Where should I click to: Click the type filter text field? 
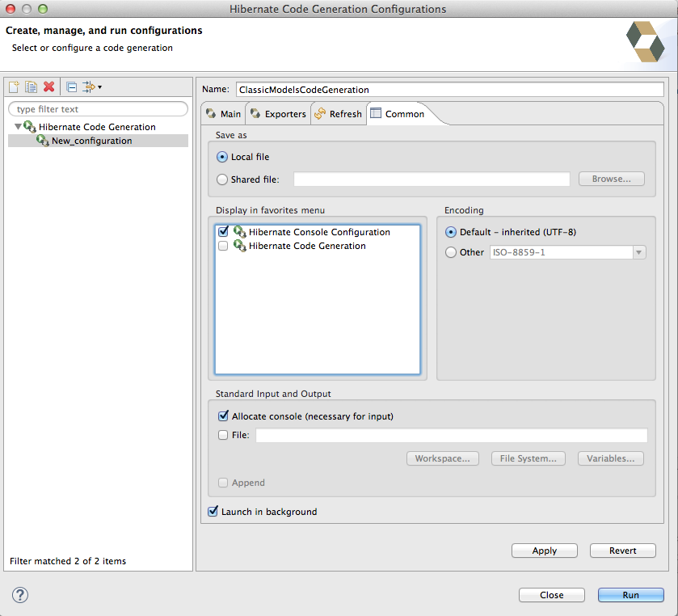(98, 109)
